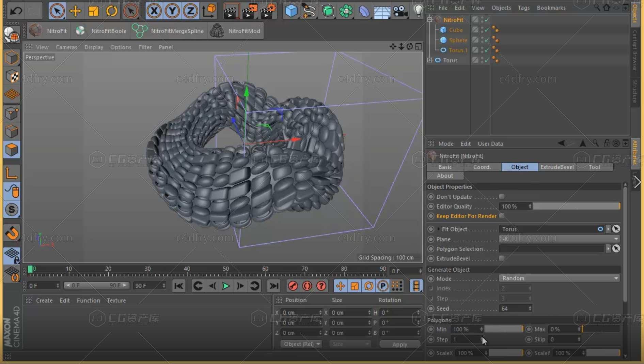Switch to the Coord. tab
The image size is (644, 364).
pyautogui.click(x=482, y=167)
